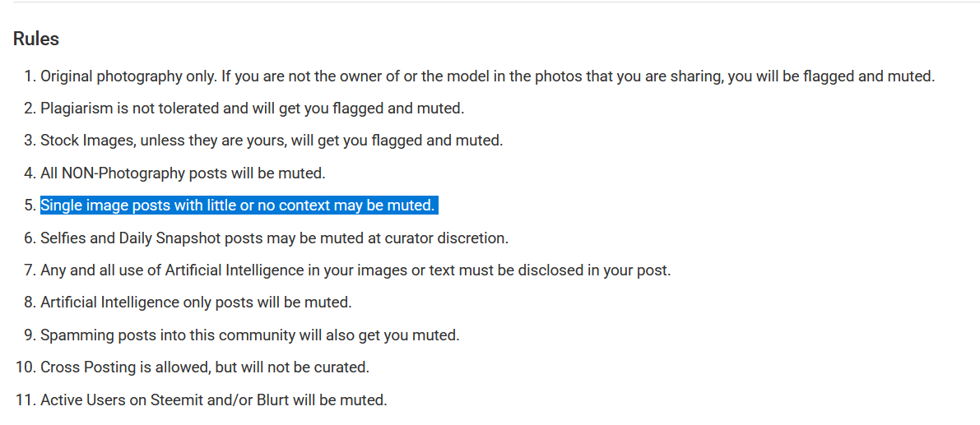Click the Artificial Intelligence only posts rule

(x=196, y=303)
